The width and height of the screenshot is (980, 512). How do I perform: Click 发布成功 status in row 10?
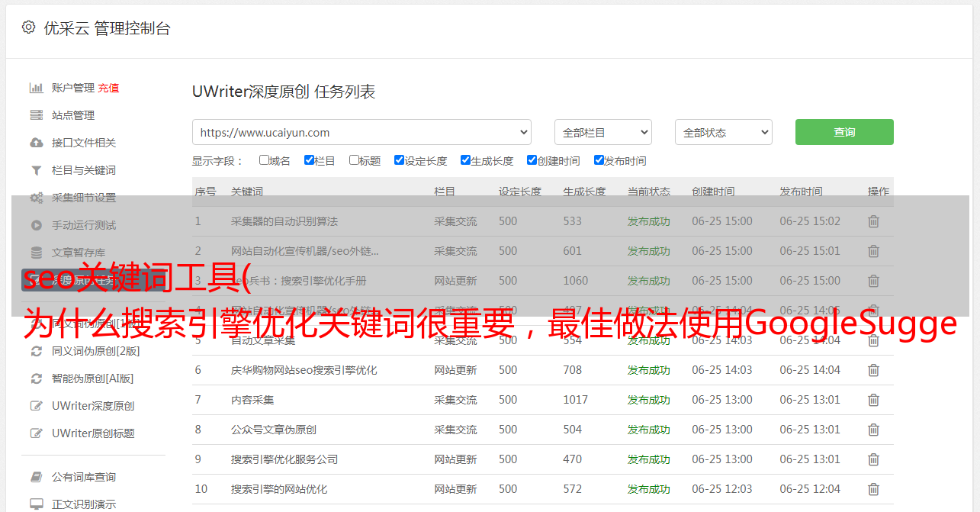[649, 489]
